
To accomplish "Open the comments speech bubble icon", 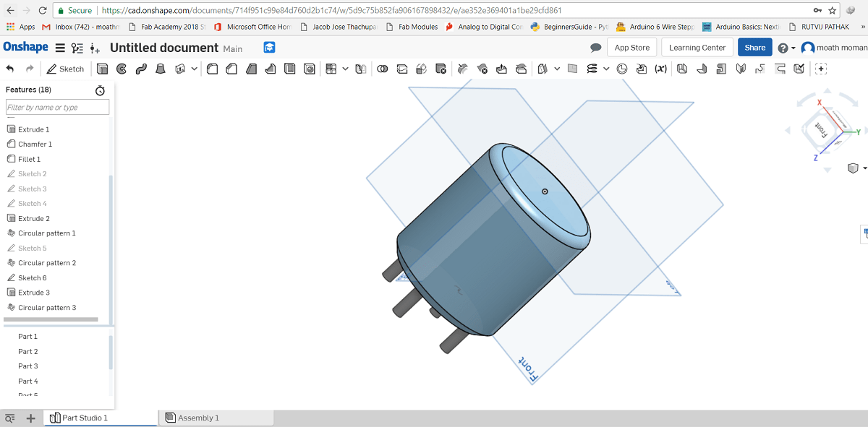I will (x=596, y=48).
